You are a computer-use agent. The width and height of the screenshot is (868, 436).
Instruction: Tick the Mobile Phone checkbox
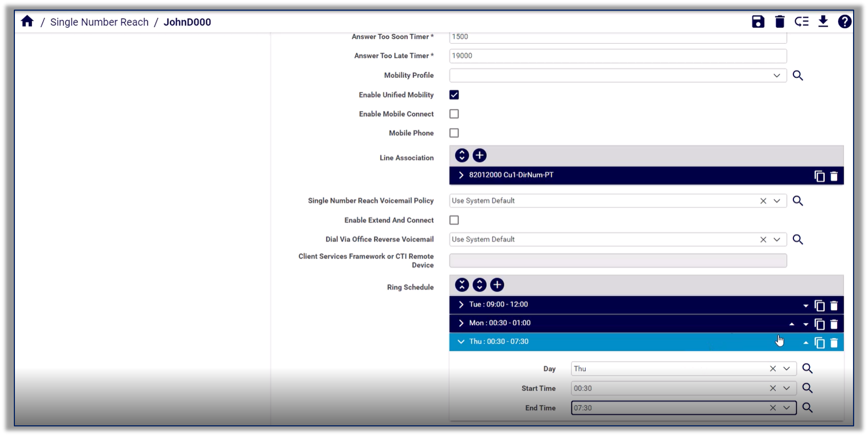454,133
